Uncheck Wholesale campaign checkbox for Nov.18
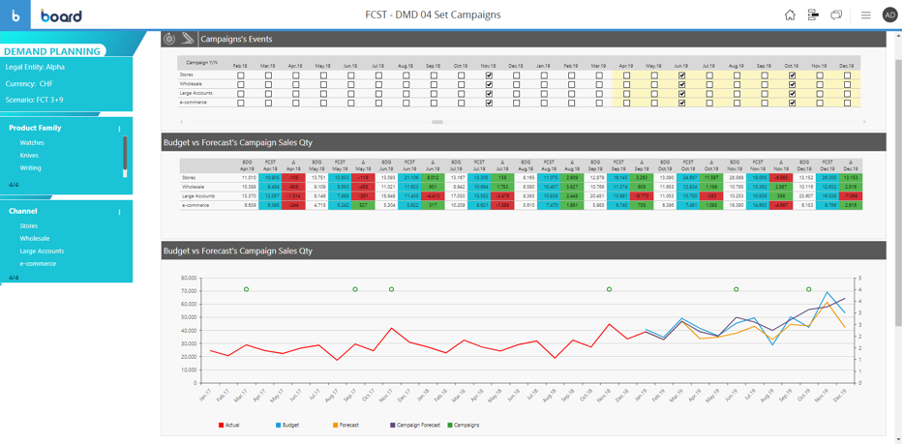 click(x=489, y=84)
